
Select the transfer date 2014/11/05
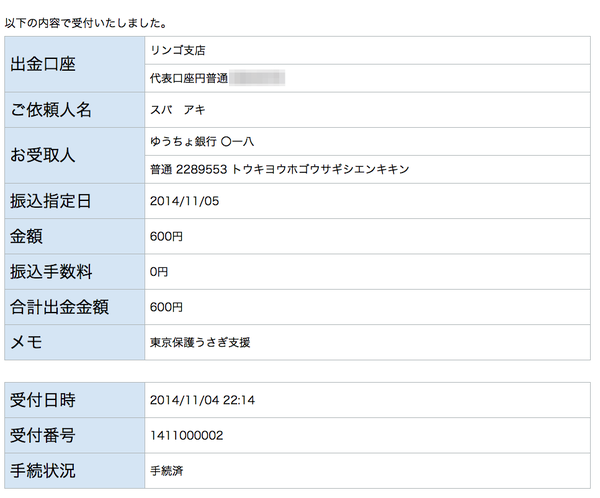183,202
